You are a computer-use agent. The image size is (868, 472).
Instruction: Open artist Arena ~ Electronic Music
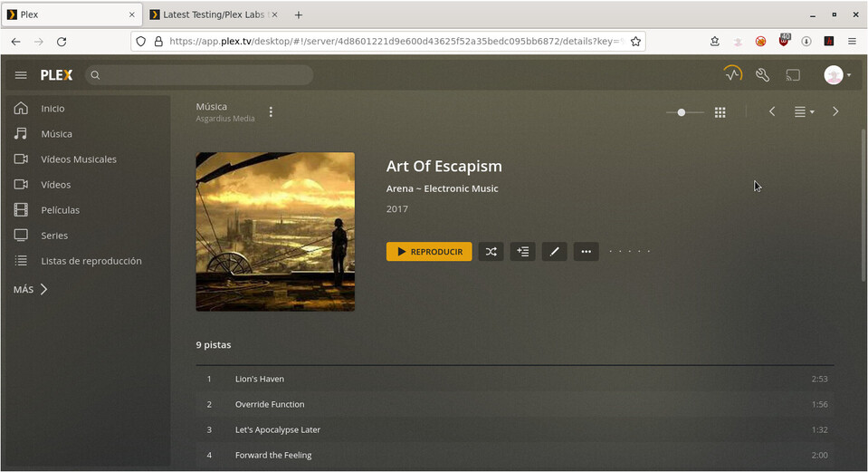coord(443,188)
